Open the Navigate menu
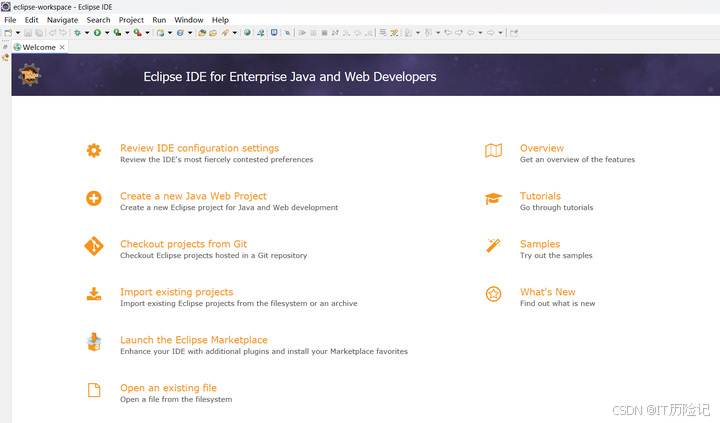The image size is (720, 423). 62,20
